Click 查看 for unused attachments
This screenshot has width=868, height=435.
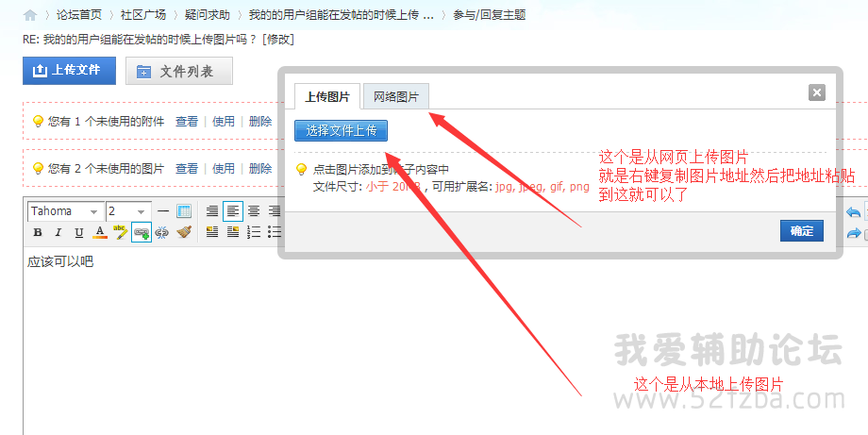click(x=187, y=121)
